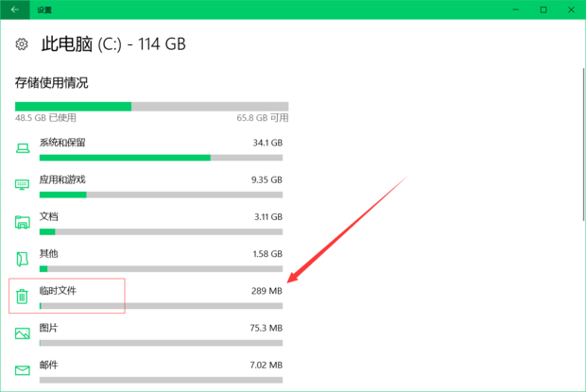Click the 系统和保留 computer icon
Image resolution: width=586 pixels, height=392 pixels.
23,149
